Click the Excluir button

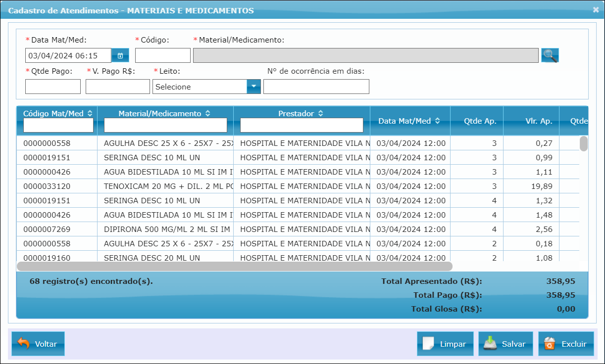pyautogui.click(x=566, y=344)
